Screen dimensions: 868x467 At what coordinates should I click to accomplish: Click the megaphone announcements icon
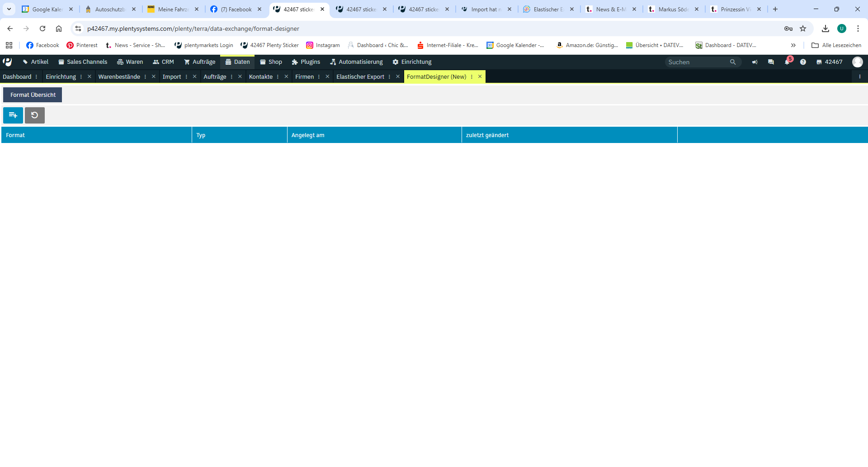755,62
